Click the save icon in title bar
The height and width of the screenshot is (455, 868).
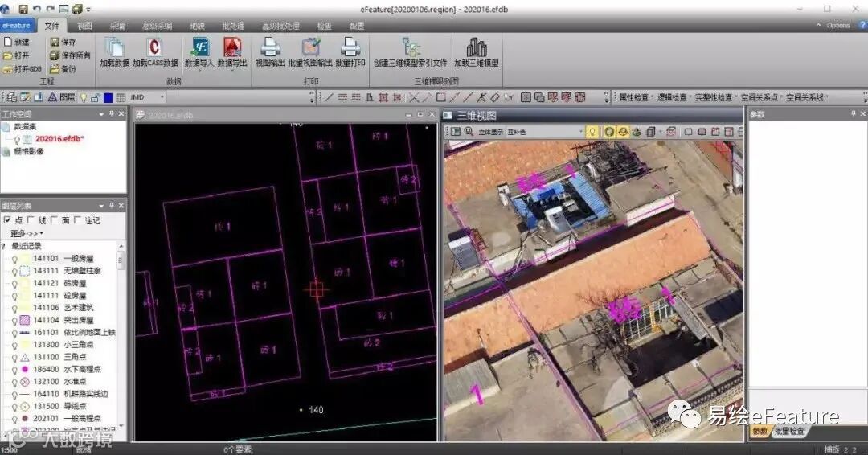point(23,10)
